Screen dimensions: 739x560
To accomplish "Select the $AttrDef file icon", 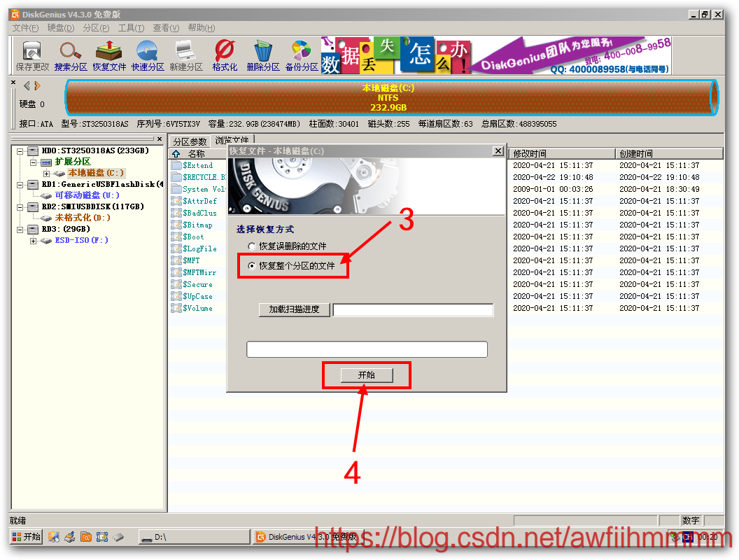I will (176, 201).
